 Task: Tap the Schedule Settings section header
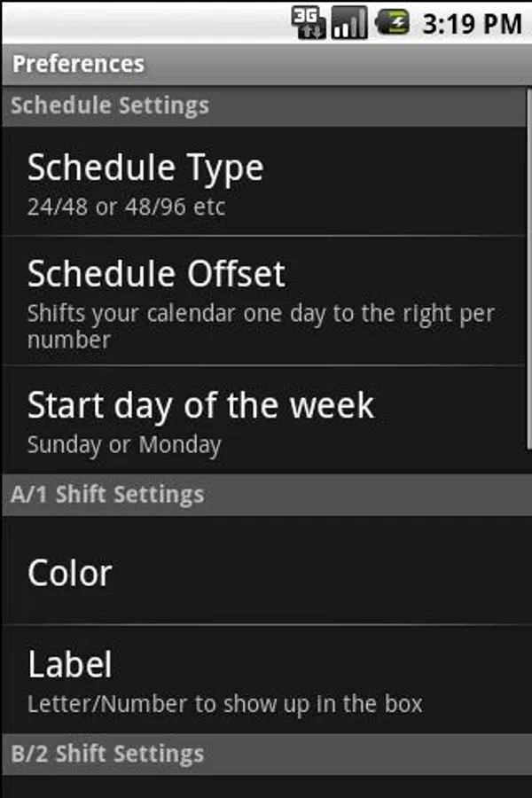(x=110, y=106)
